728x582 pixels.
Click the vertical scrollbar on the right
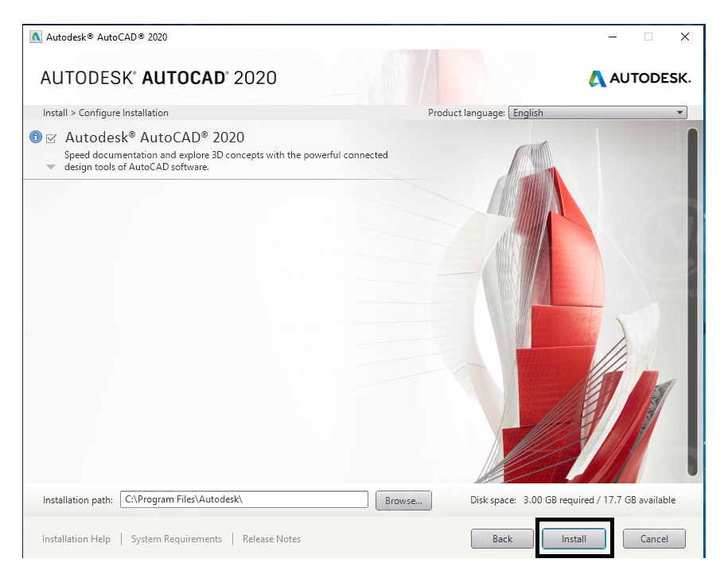(x=691, y=302)
